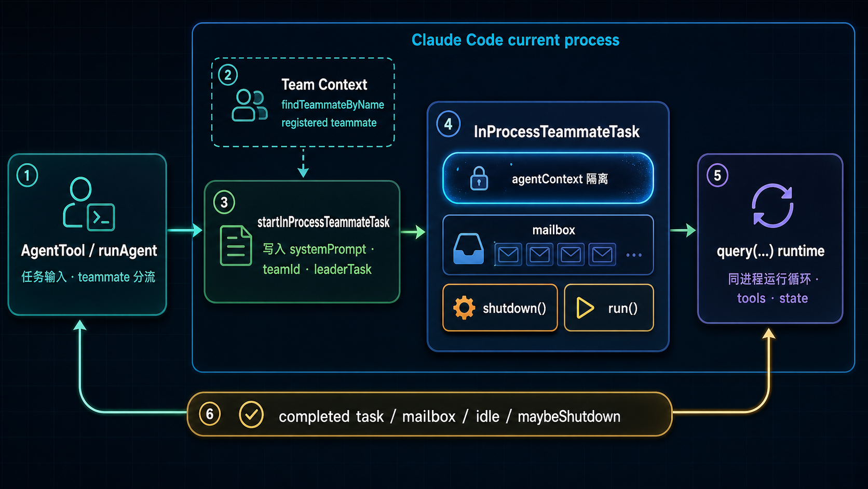Select the "写入 systemPrompt" line
Image resolution: width=868 pixels, height=489 pixels.
(x=315, y=249)
